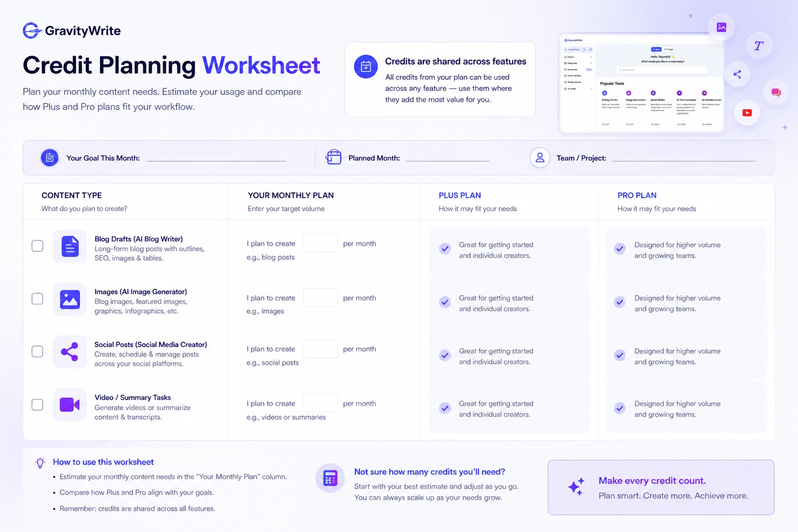This screenshot has width=798, height=532.
Task: Click the Pro Plan checkmark in Blog Drafts row
Action: click(x=620, y=249)
